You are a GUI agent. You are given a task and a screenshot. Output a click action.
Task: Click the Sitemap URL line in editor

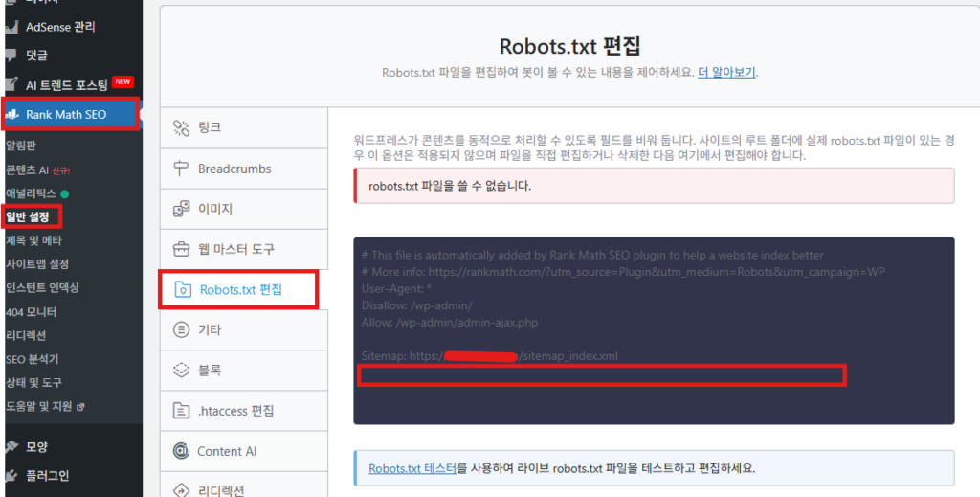click(x=489, y=356)
